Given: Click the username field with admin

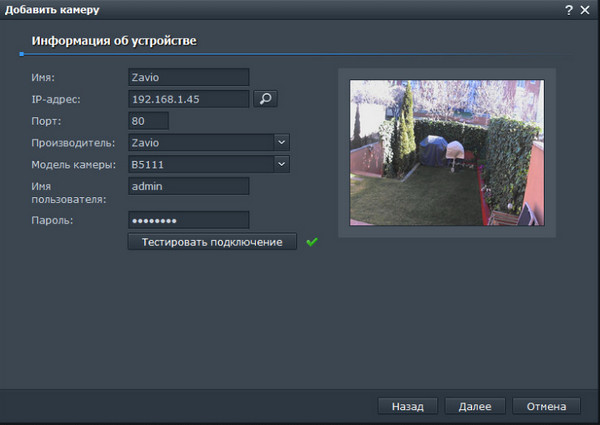Looking at the screenshot, I should point(188,186).
